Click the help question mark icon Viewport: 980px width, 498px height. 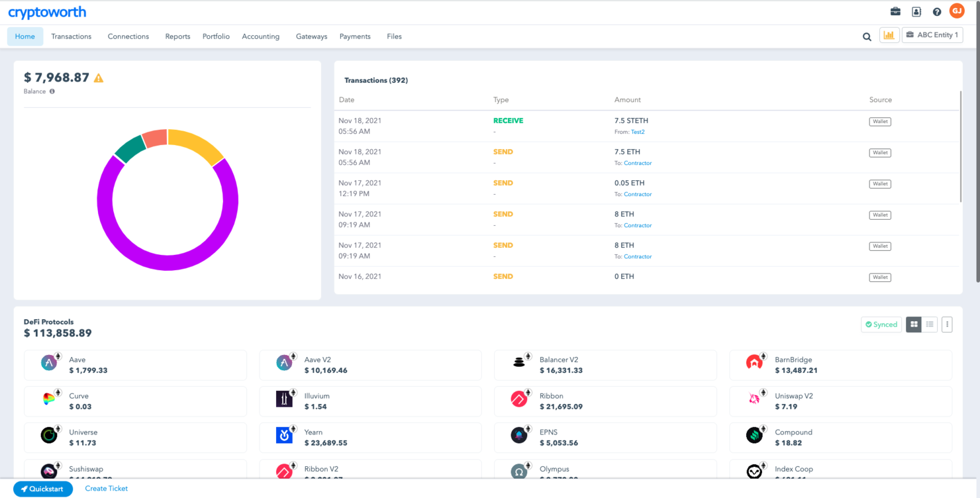click(x=936, y=11)
